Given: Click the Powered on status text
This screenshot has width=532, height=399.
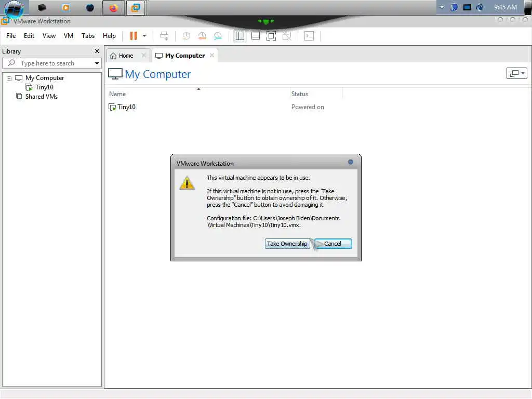Looking at the screenshot, I should (308, 107).
